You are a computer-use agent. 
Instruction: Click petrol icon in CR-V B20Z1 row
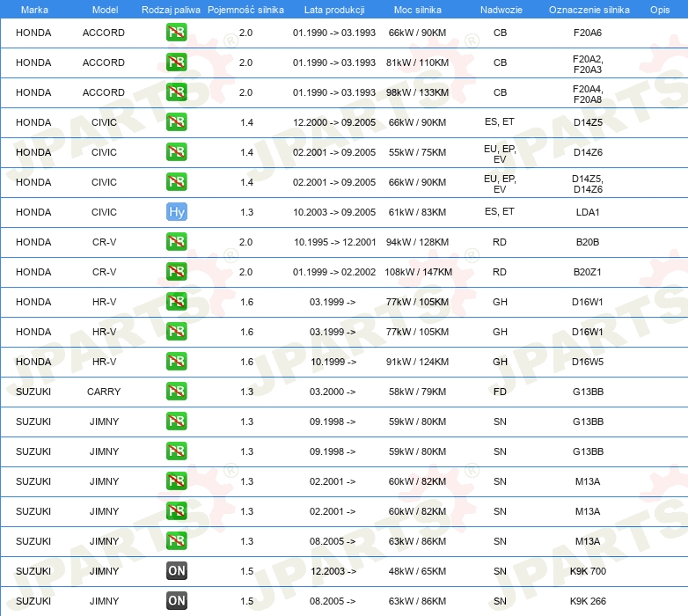click(x=176, y=272)
